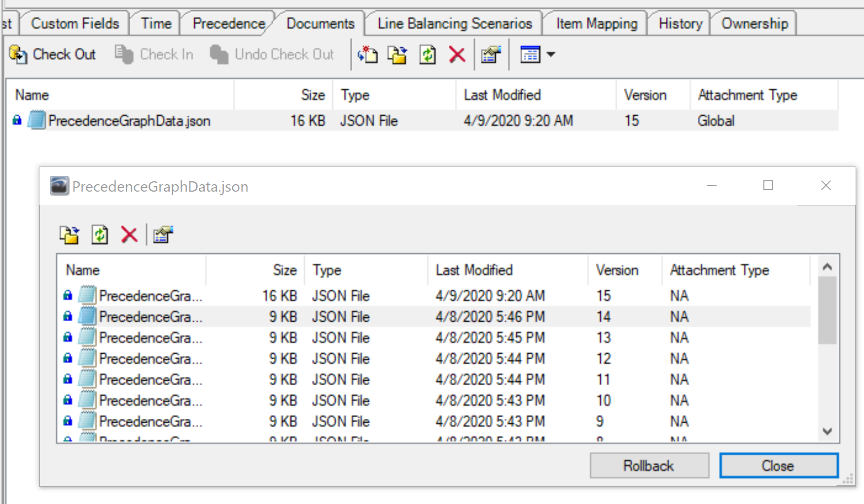Save the attachment to a folder
The height and width of the screenshot is (504, 864).
[x=397, y=54]
